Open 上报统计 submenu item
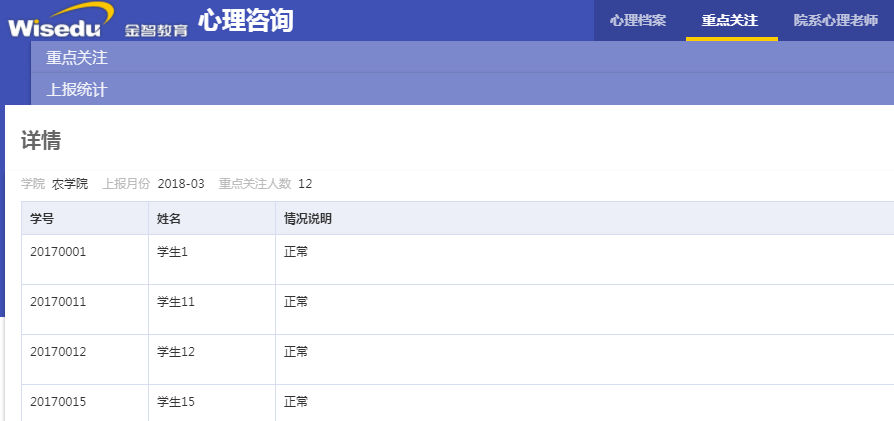This screenshot has width=894, height=421. pos(462,89)
